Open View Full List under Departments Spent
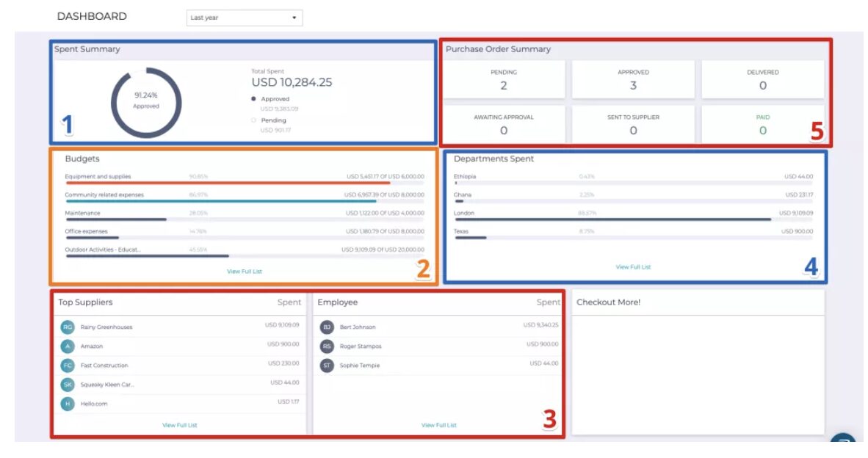This screenshot has height=458, width=868. coord(633,267)
